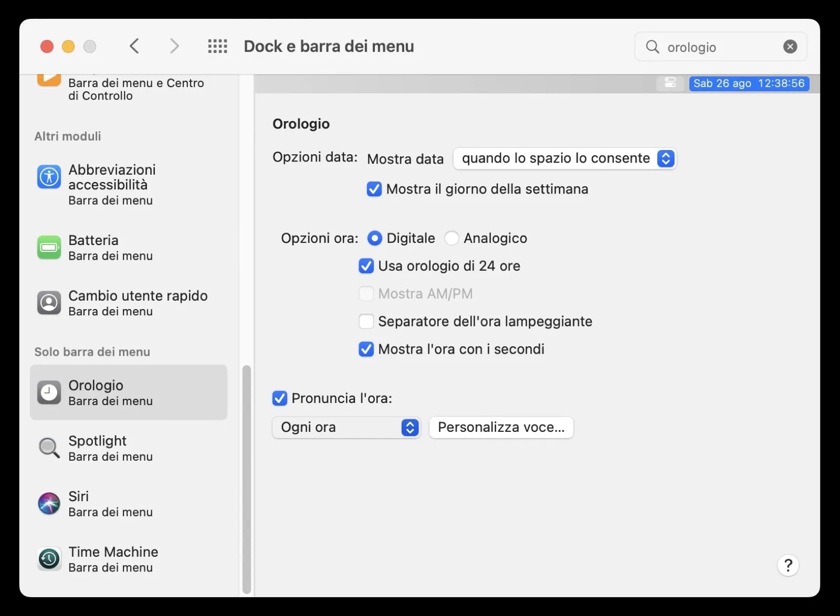This screenshot has width=840, height=616.
Task: Select the Analogico radio button
Action: 451,238
